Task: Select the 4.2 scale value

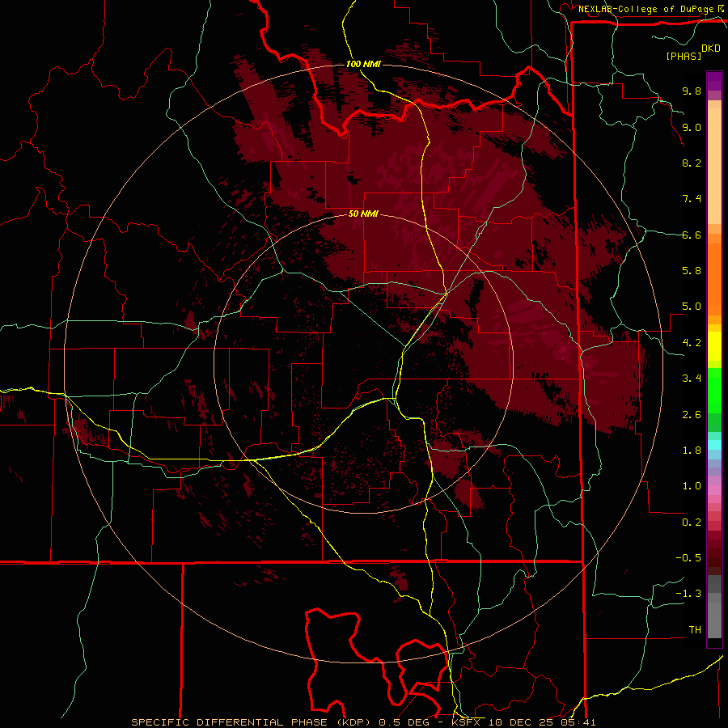Action: click(692, 343)
